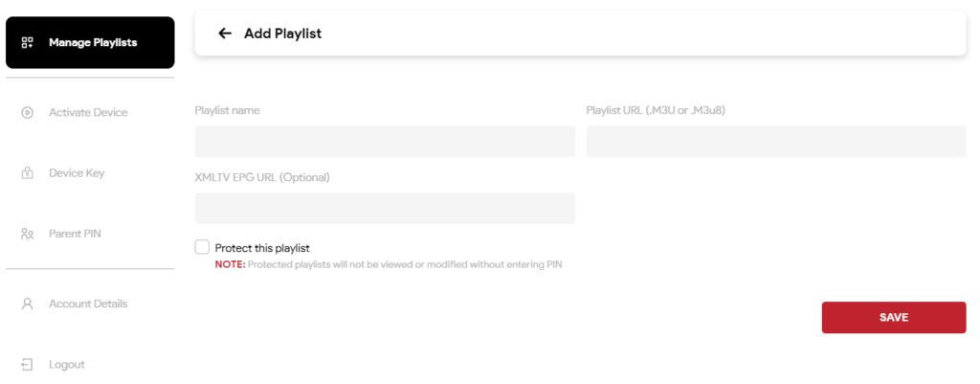Open the Account Details text label

(88, 304)
